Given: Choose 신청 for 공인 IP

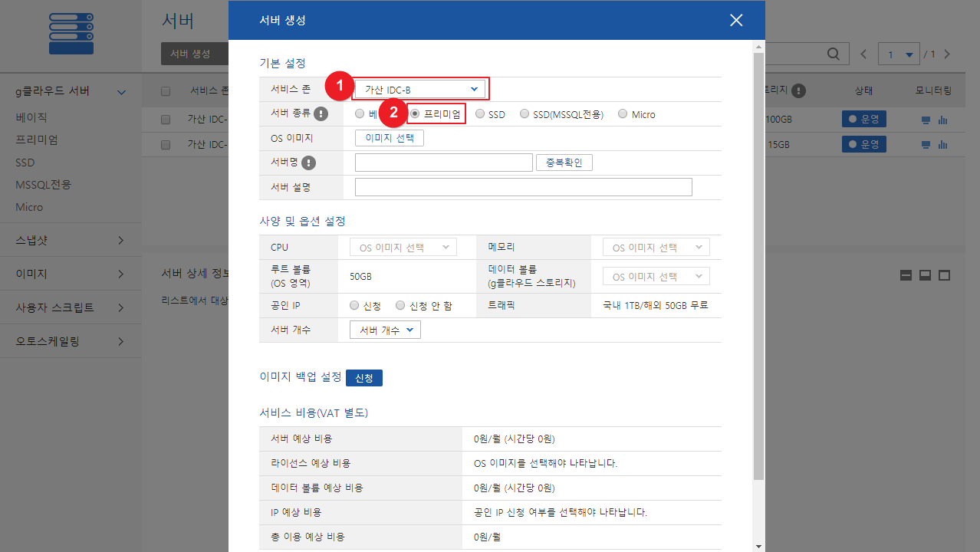Looking at the screenshot, I should 354,305.
